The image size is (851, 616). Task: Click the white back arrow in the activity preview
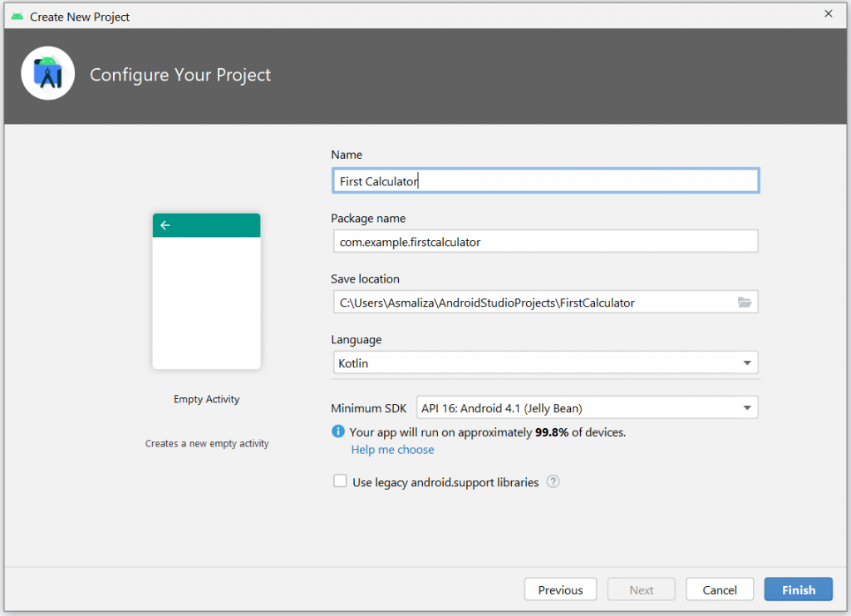coord(165,225)
